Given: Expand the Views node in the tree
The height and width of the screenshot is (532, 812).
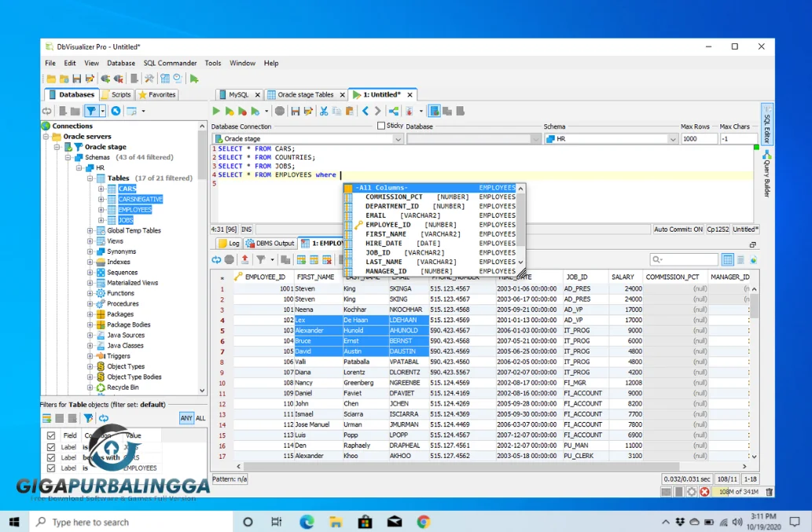Looking at the screenshot, I should click(x=90, y=241).
